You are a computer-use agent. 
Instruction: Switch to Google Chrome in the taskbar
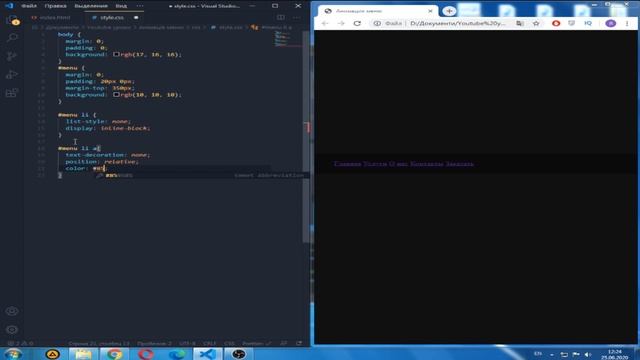(x=115, y=354)
